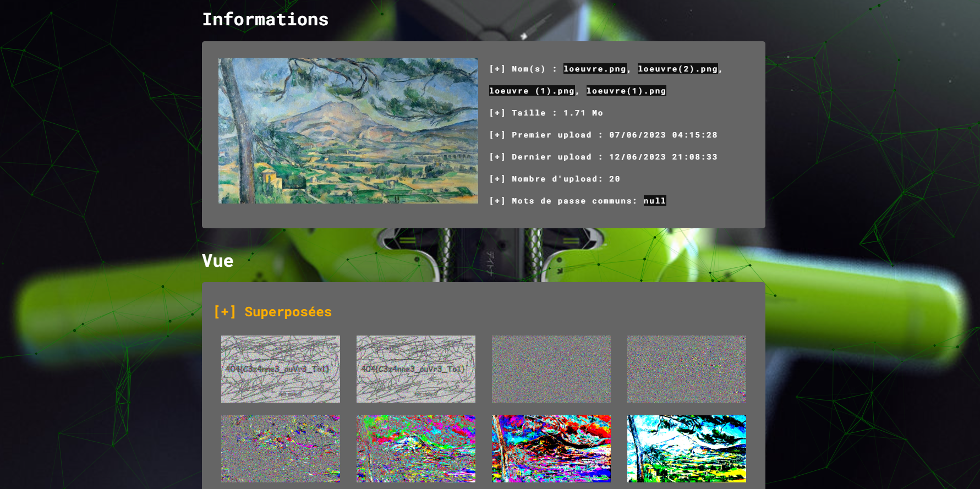Click the Premier upload date 07/06/2023 04:15:28
This screenshot has height=489, width=980.
coord(664,135)
